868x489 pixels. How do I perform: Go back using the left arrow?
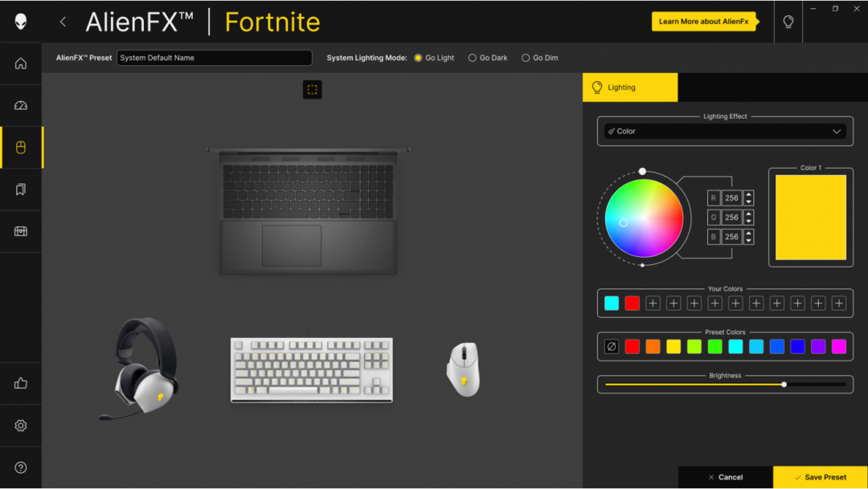pyautogui.click(x=63, y=22)
